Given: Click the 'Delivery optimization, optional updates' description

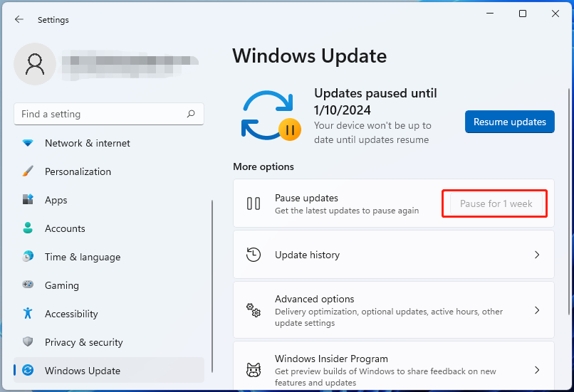Looking at the screenshot, I should click(x=389, y=317).
